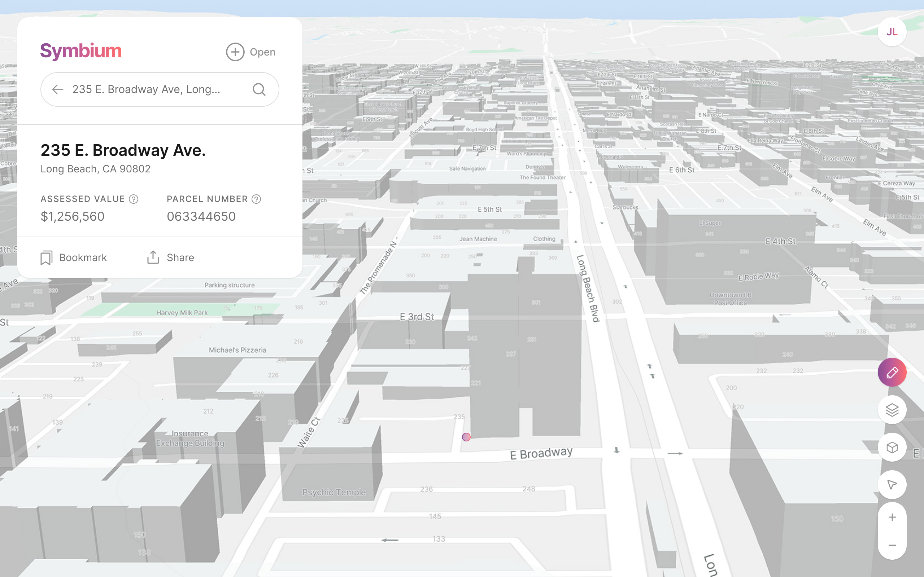Click the pink property marker on map

pyautogui.click(x=466, y=437)
